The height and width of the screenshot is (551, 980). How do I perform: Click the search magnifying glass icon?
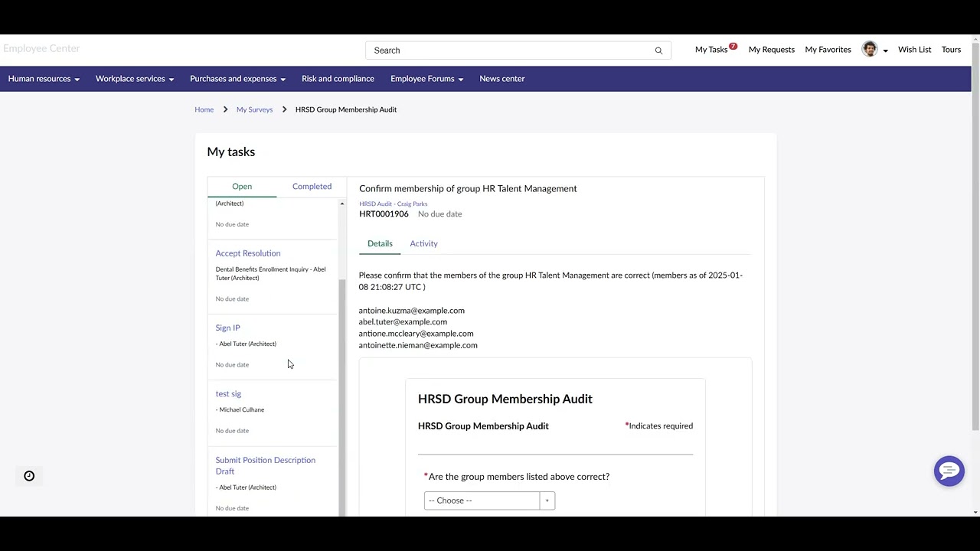(658, 50)
